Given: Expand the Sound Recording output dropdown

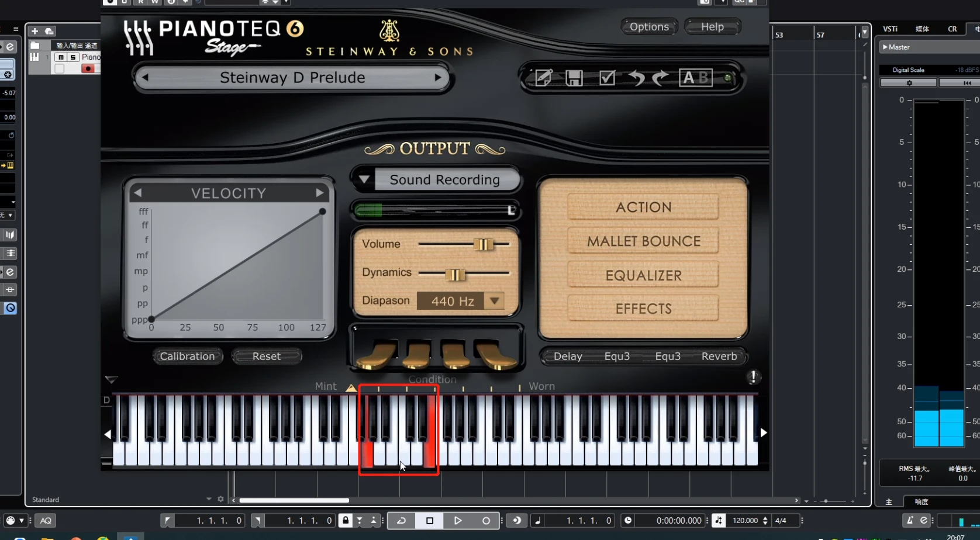Looking at the screenshot, I should pyautogui.click(x=364, y=179).
